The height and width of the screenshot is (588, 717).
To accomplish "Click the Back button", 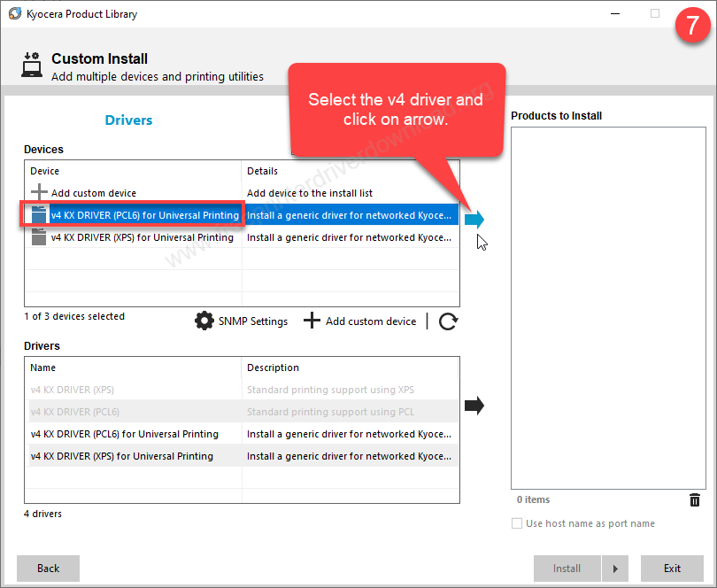I will (x=48, y=569).
